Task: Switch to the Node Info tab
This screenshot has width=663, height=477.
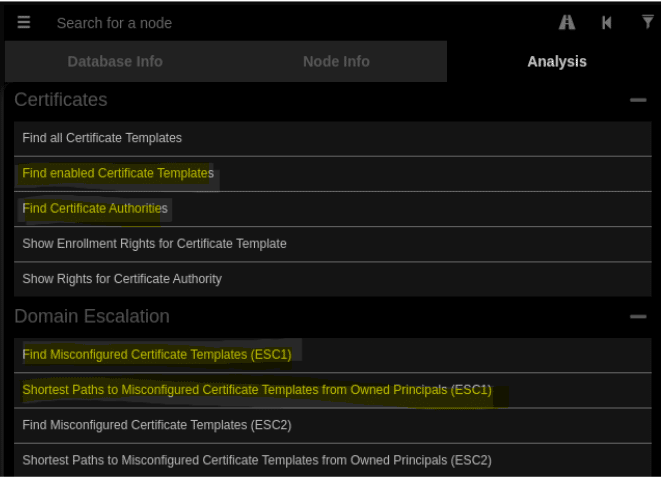Action: (336, 62)
